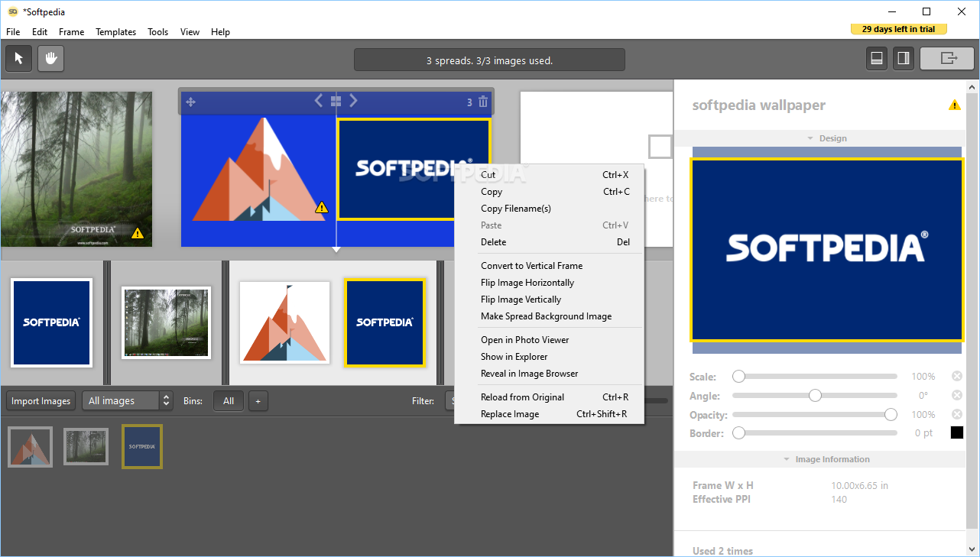Click the export book button
This screenshot has height=557, width=980.
(x=948, y=59)
